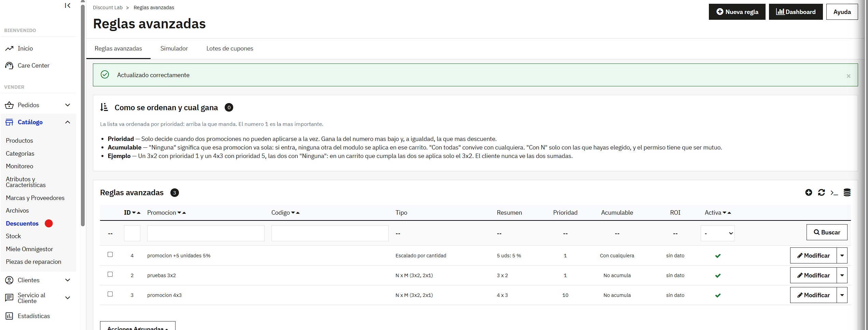Click the Ayuda button
The width and height of the screenshot is (868, 330).
point(842,12)
